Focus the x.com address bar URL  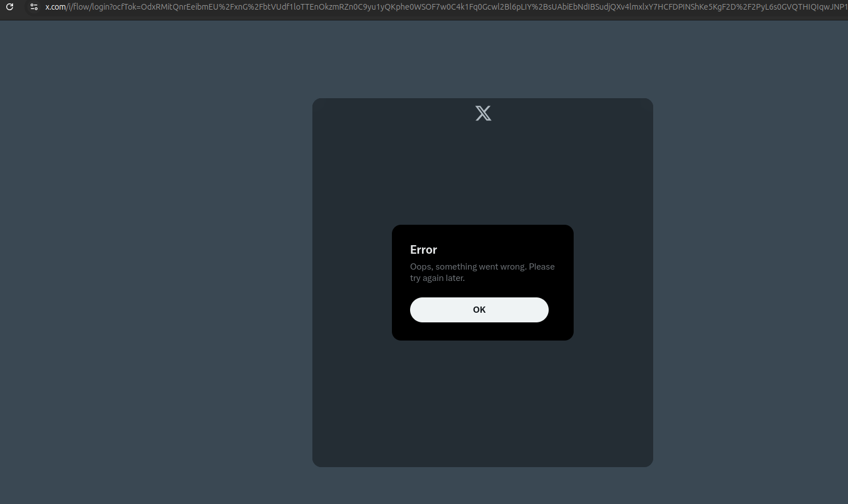(446, 7)
